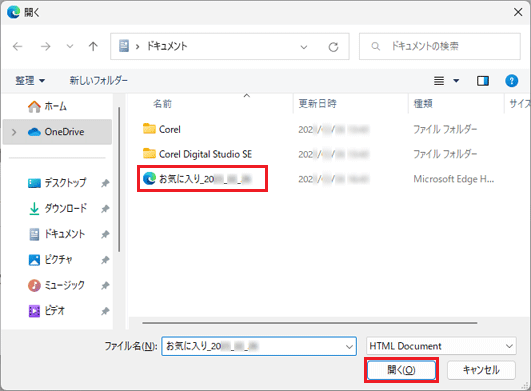531x391 pixels.
Task: Open help with the blue question icon
Action: tap(511, 81)
